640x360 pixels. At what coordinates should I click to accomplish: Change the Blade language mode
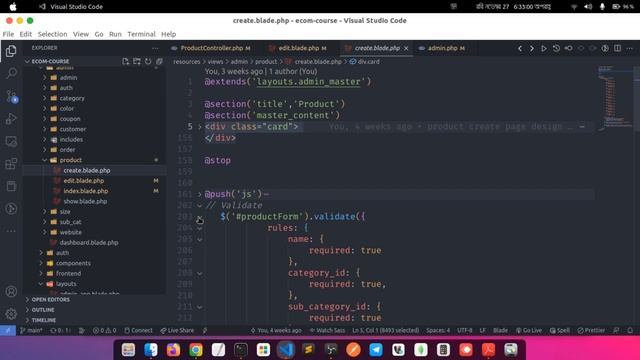tap(500, 330)
